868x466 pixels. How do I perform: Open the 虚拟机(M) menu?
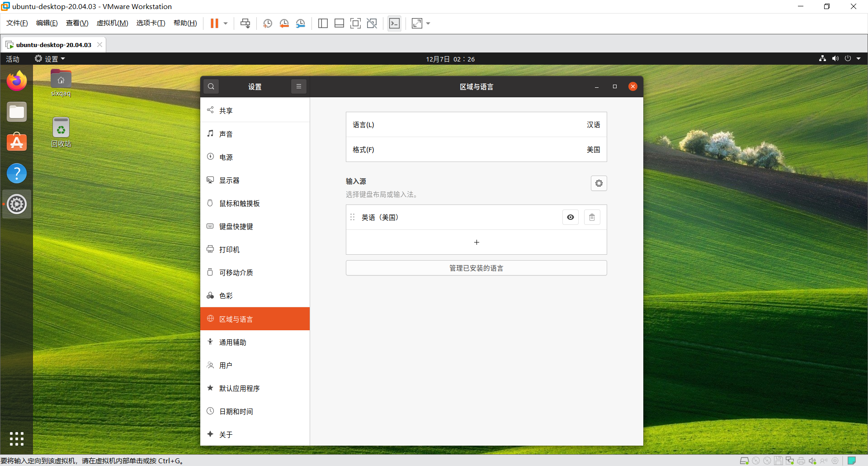pos(112,23)
